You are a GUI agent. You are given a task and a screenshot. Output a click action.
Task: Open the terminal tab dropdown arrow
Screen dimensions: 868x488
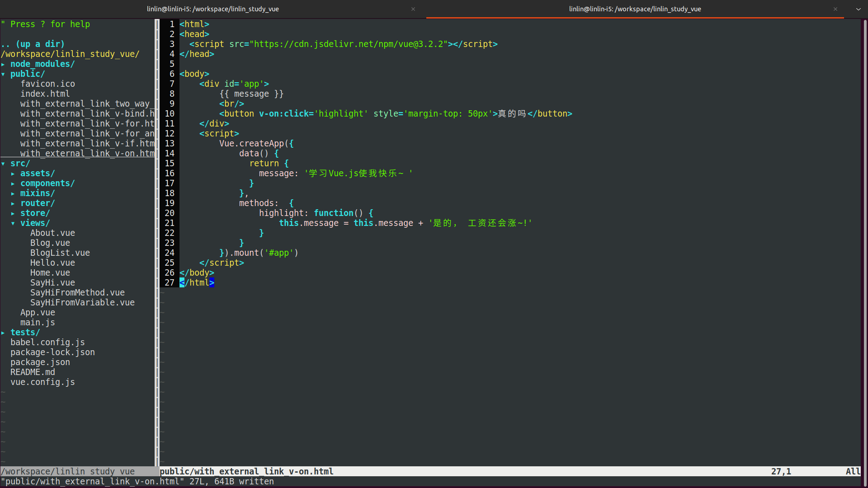858,9
